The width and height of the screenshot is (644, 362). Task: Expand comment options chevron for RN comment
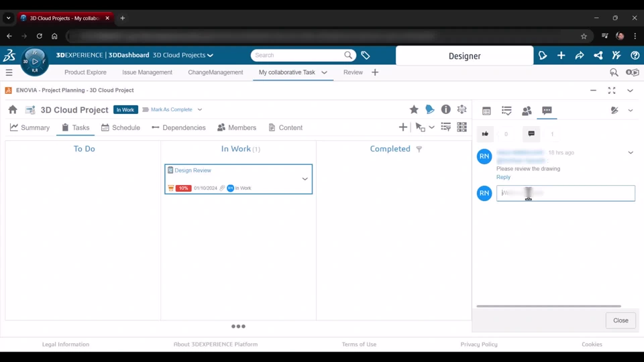[x=630, y=153]
